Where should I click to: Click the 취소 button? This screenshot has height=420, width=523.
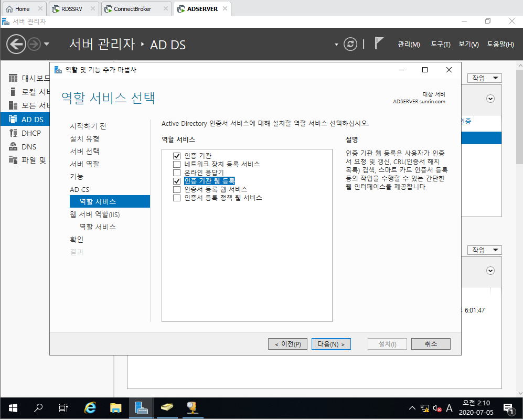[431, 344]
